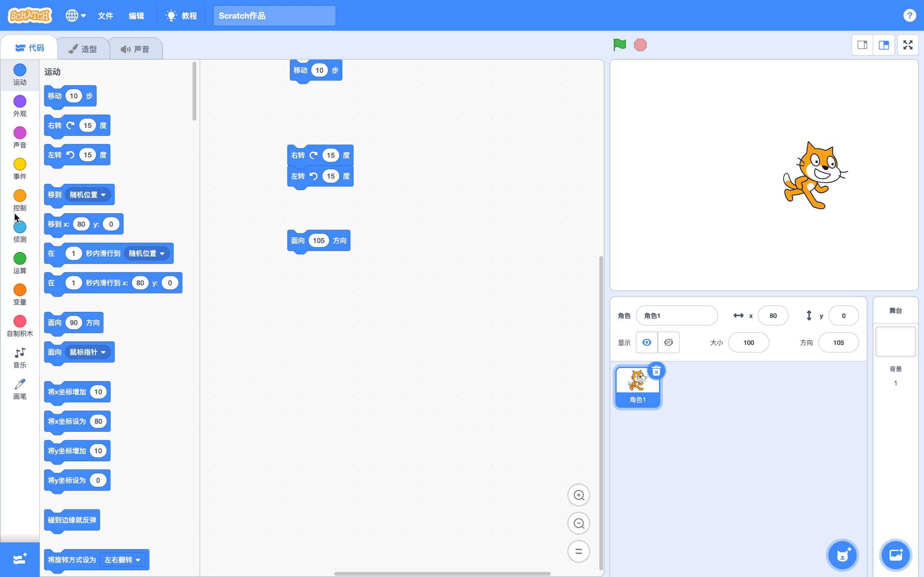Image resolution: width=924 pixels, height=577 pixels.
Task: Zoom out of the code workspace
Action: point(578,523)
